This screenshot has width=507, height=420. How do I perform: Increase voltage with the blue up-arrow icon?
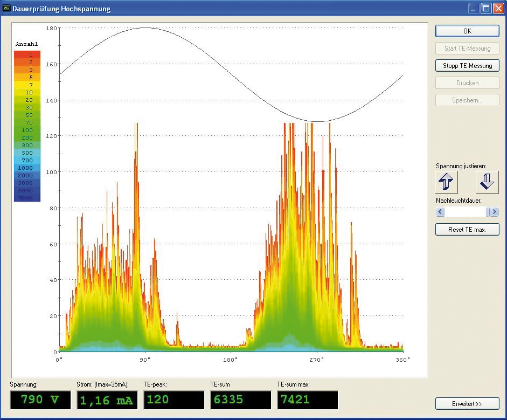446,182
